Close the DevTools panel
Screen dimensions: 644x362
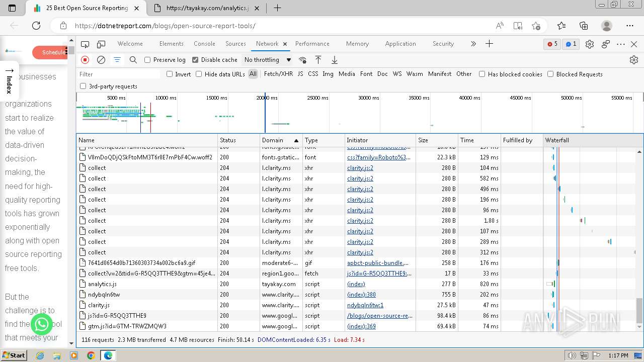point(634,44)
